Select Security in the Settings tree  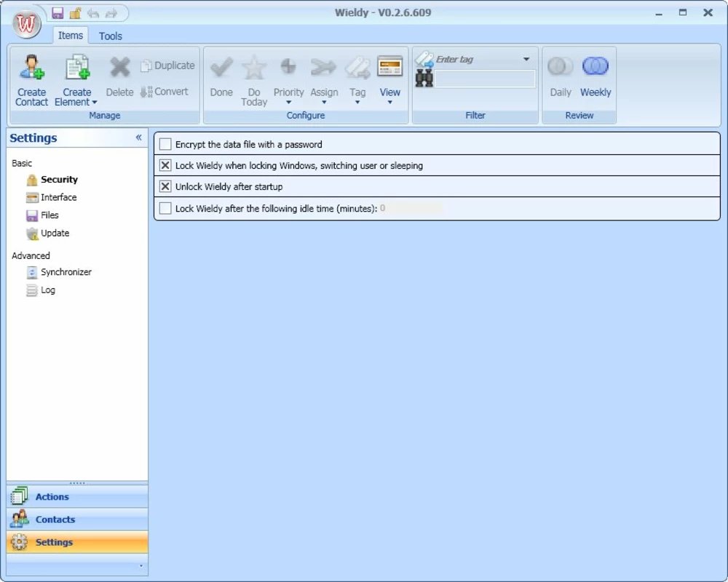tap(59, 180)
